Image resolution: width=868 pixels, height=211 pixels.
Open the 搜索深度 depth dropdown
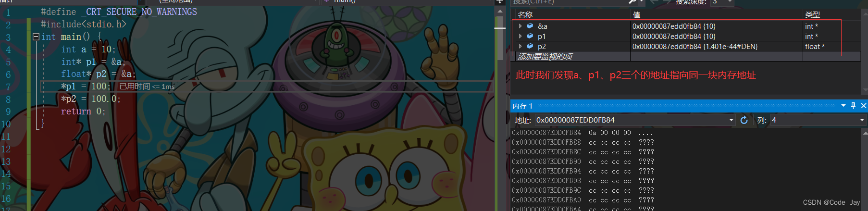(x=731, y=2)
